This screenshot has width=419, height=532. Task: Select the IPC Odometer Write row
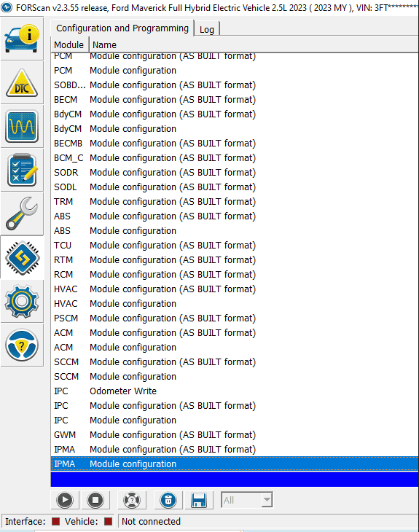point(235,391)
